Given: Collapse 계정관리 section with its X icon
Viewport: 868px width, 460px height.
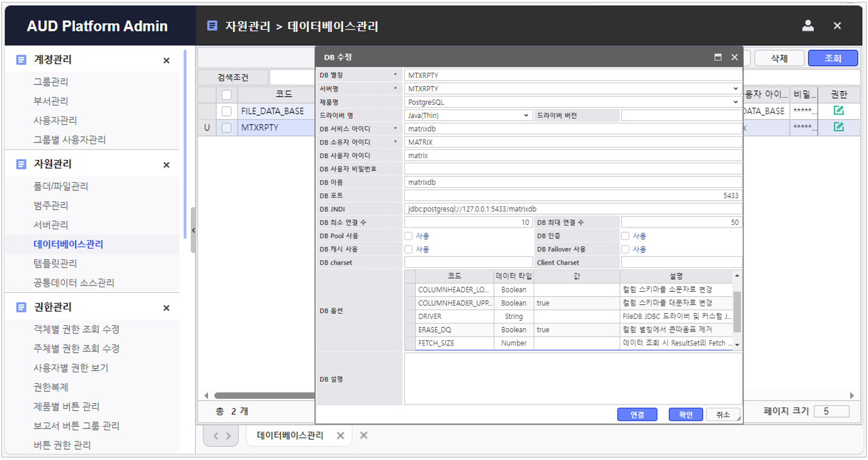Looking at the screenshot, I should 166,60.
